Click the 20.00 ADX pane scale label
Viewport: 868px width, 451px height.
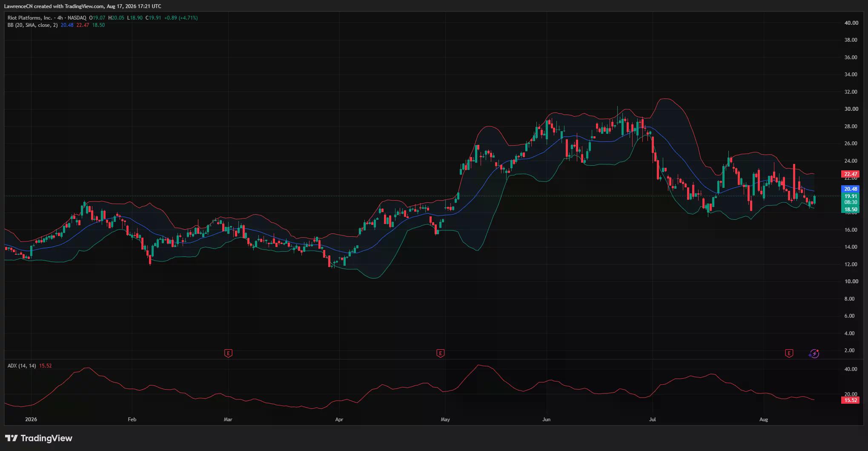851,394
